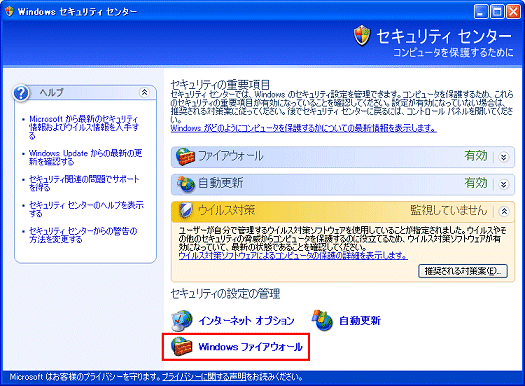Image resolution: width=525 pixels, height=386 pixels.
Task: Click the security shield icon in the header banner
Action: point(362,35)
